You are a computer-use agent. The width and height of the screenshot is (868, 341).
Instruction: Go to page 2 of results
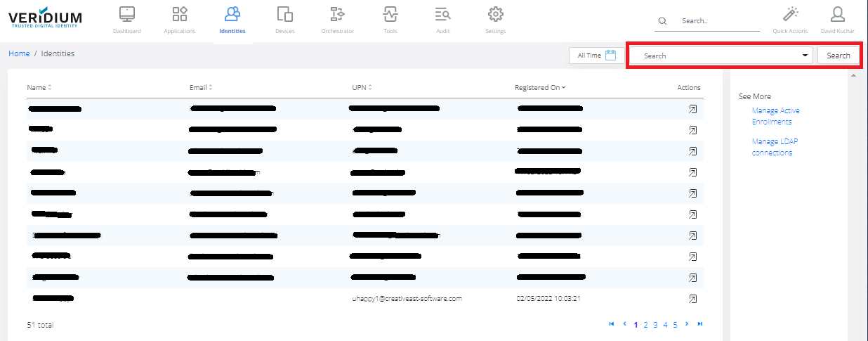[645, 325]
